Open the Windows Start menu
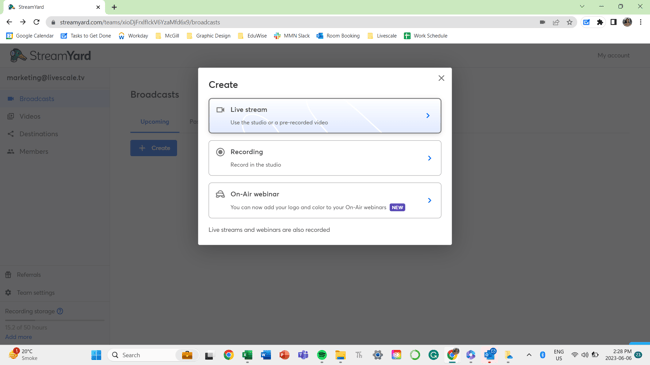The image size is (650, 365). click(x=96, y=355)
